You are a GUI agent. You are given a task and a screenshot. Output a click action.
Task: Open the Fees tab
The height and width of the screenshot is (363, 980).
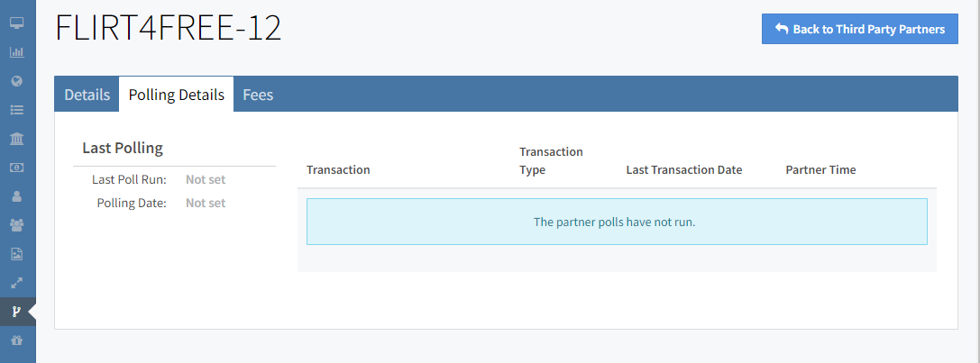(258, 95)
